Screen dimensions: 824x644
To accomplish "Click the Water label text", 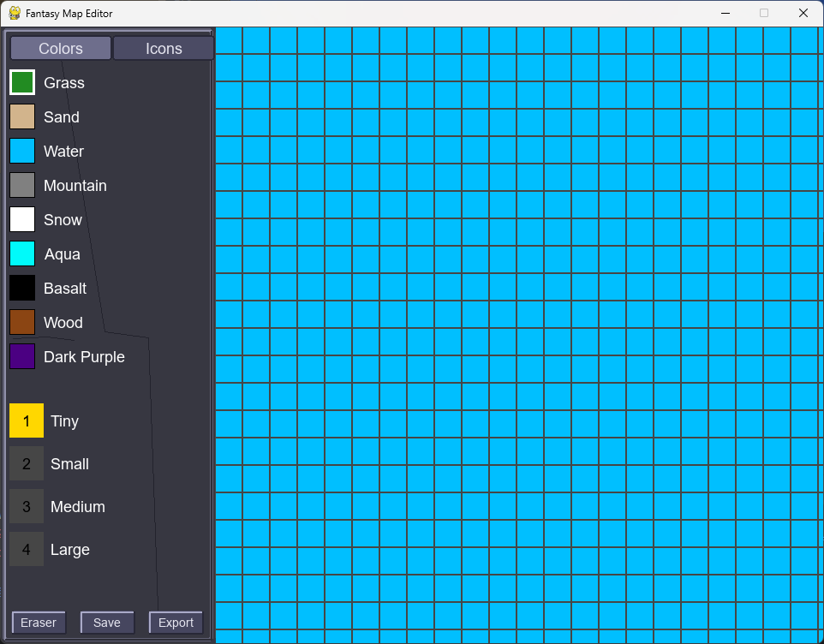I will pos(63,152).
